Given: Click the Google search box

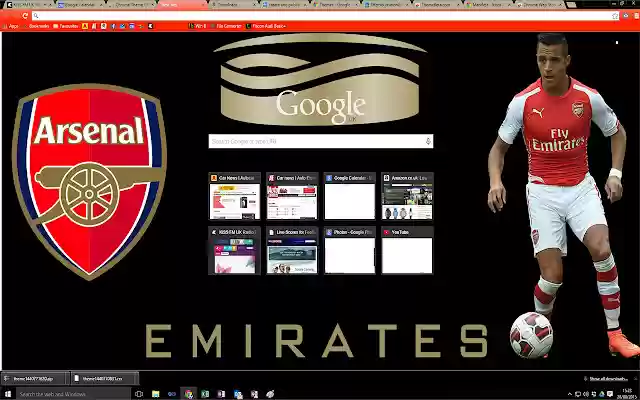Looking at the screenshot, I should [321, 141].
